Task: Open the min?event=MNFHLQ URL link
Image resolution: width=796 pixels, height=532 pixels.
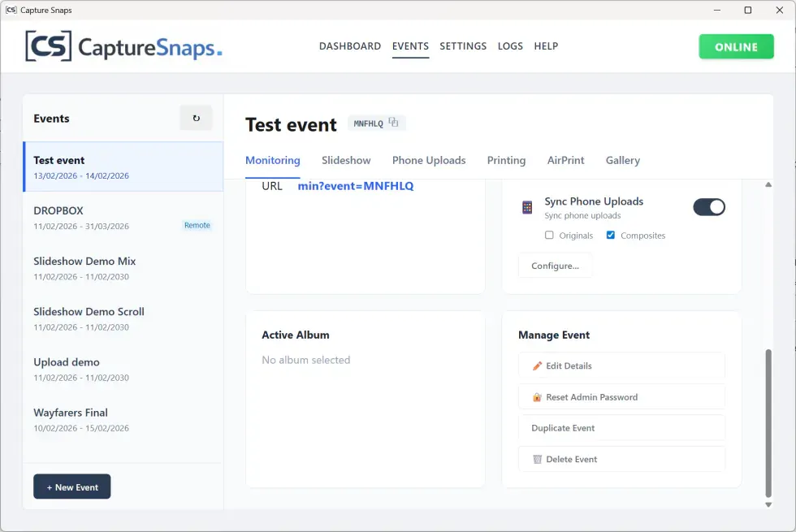Action: point(356,186)
